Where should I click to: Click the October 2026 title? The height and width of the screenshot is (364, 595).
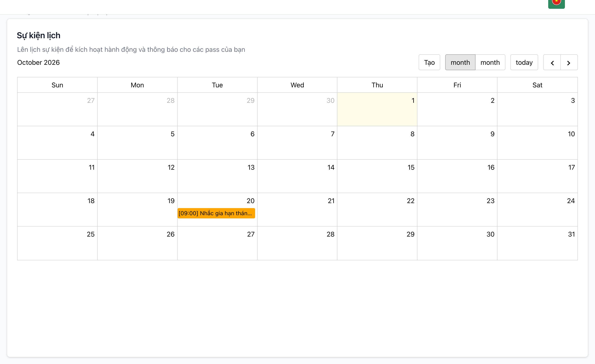(38, 62)
